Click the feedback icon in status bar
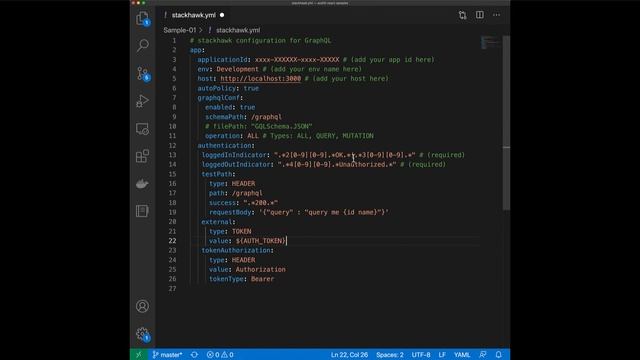640x360 pixels. coord(483,355)
